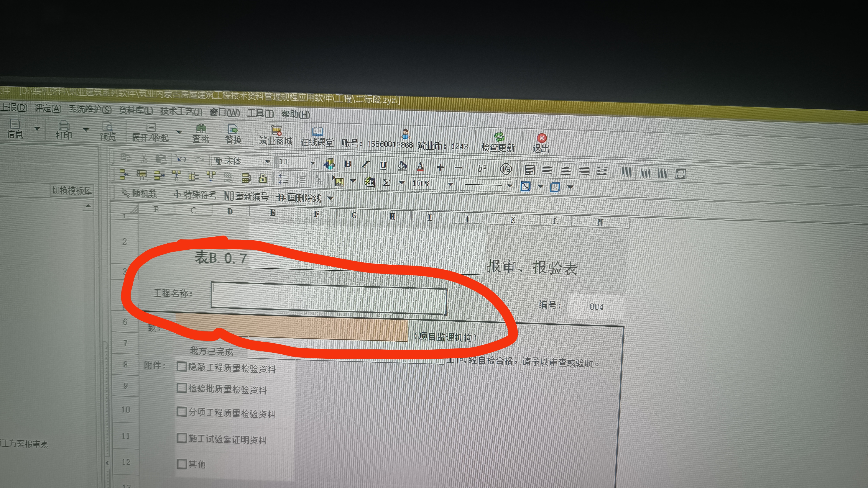
Task: Tick the 其他 checkbox
Action: point(182,464)
